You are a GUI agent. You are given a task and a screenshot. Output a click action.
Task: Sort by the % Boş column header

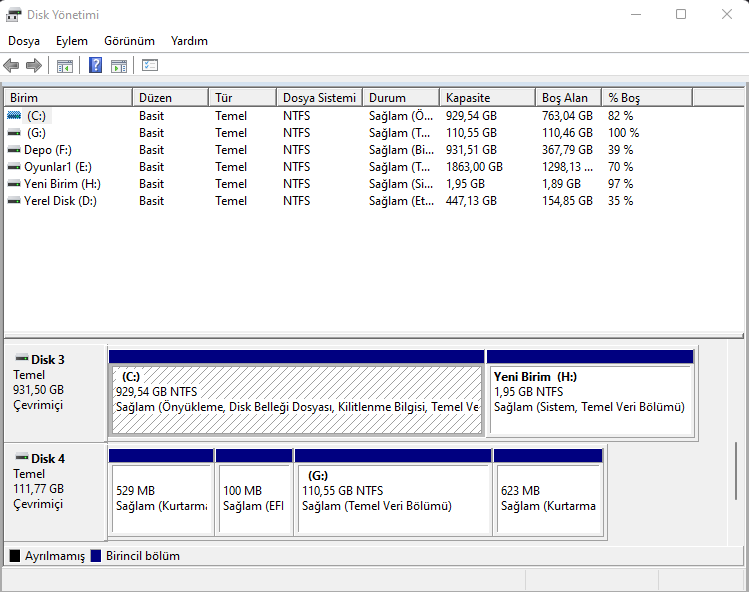click(x=647, y=97)
